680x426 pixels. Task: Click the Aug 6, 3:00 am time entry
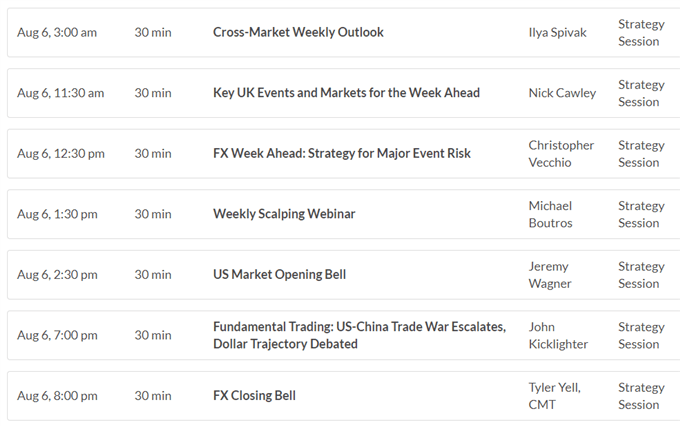pos(57,33)
